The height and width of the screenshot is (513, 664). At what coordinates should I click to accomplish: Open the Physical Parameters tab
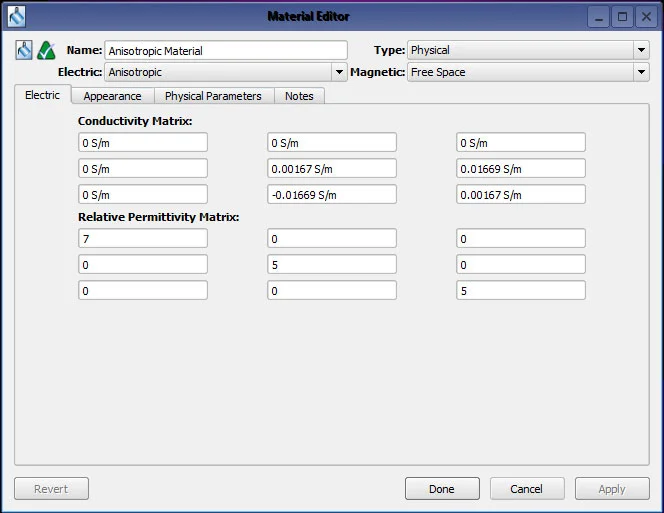coord(213,96)
